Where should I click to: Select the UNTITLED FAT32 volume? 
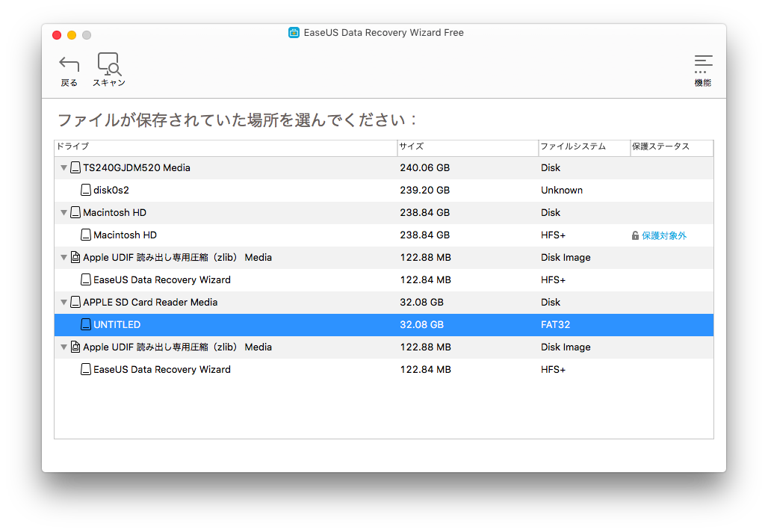384,325
